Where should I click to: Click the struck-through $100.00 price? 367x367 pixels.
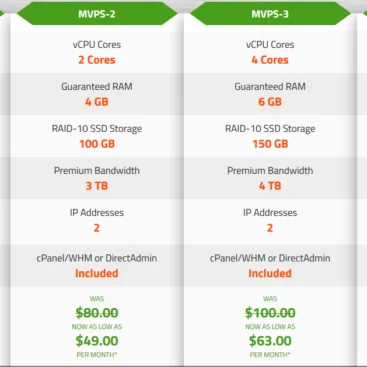(x=270, y=313)
